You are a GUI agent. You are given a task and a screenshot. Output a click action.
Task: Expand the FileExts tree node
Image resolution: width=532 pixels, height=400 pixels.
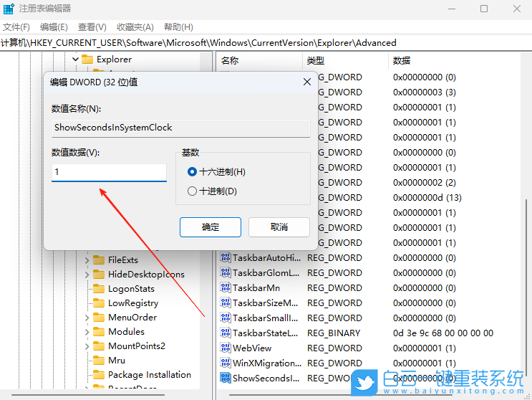pos(87,260)
